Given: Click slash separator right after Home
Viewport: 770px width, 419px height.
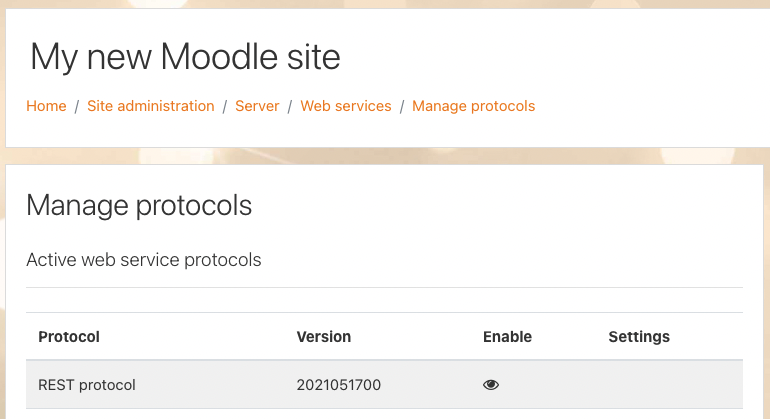Looking at the screenshot, I should click(x=77, y=107).
